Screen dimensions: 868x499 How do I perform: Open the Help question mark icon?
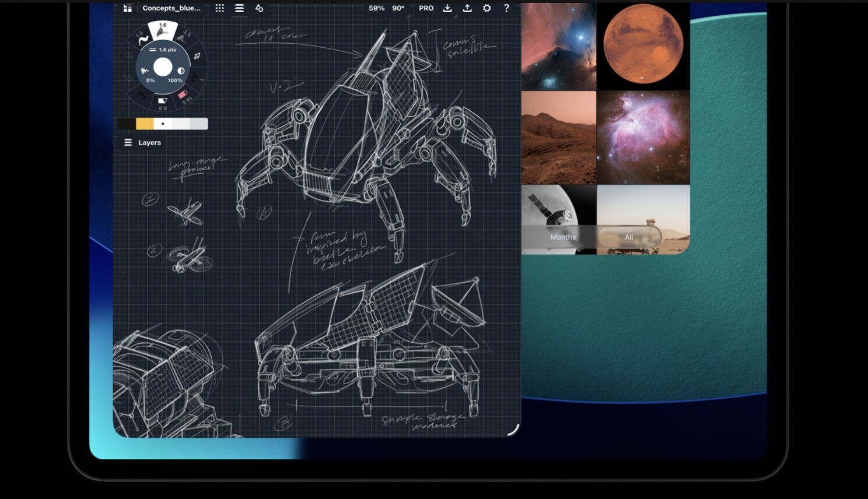pyautogui.click(x=506, y=8)
